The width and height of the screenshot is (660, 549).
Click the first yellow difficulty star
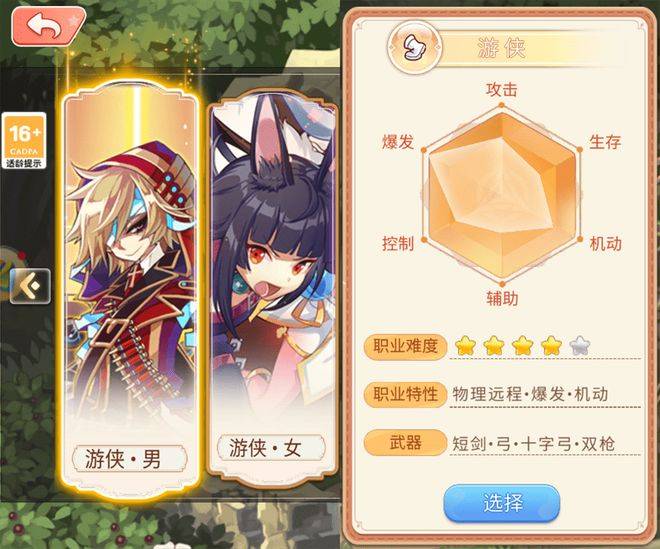[466, 346]
